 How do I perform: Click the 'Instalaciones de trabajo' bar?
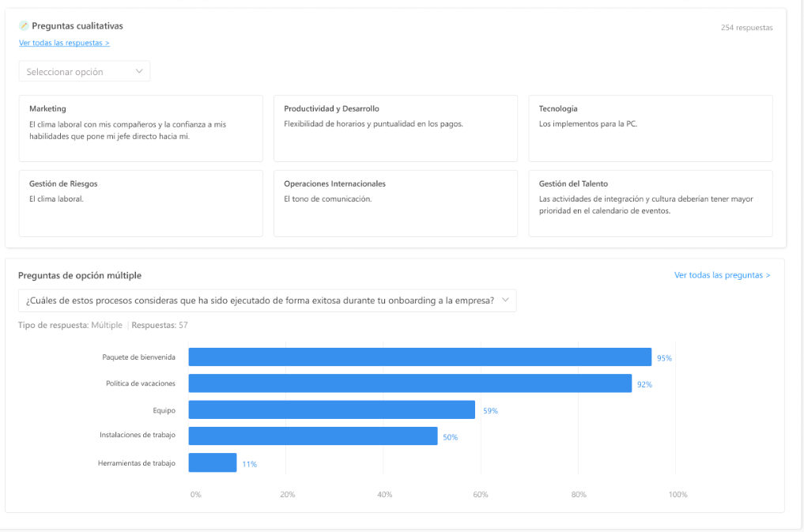313,436
